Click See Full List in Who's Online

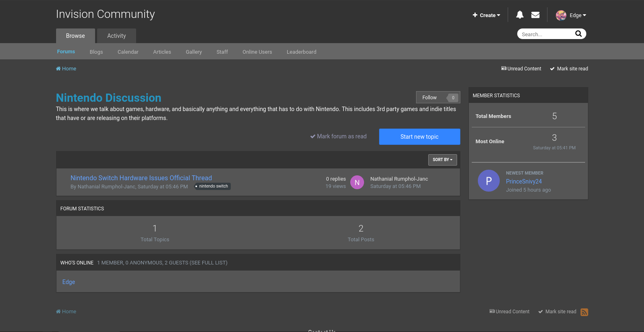209,263
